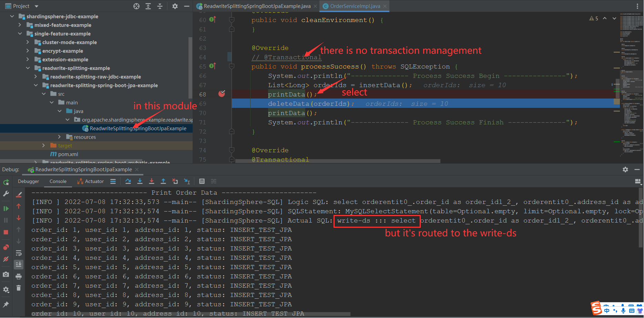The image size is (644, 318).
Task: Click the override gutter icon at line 65
Action: [x=213, y=66]
